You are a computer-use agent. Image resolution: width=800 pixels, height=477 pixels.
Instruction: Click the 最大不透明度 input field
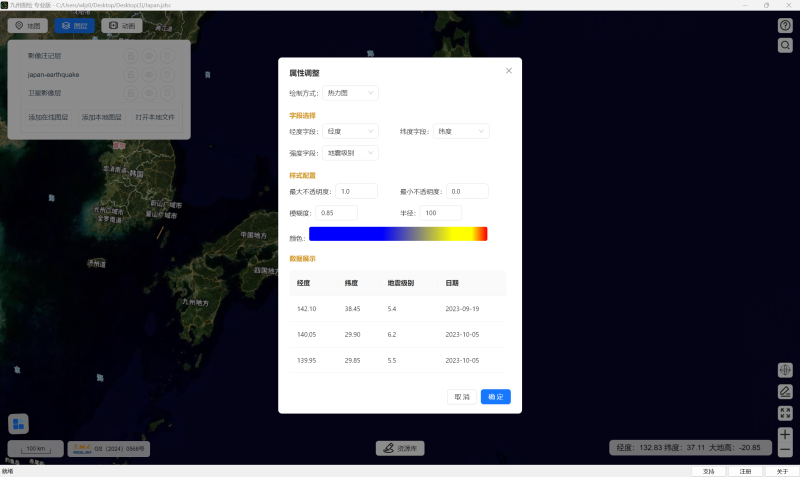pos(356,191)
